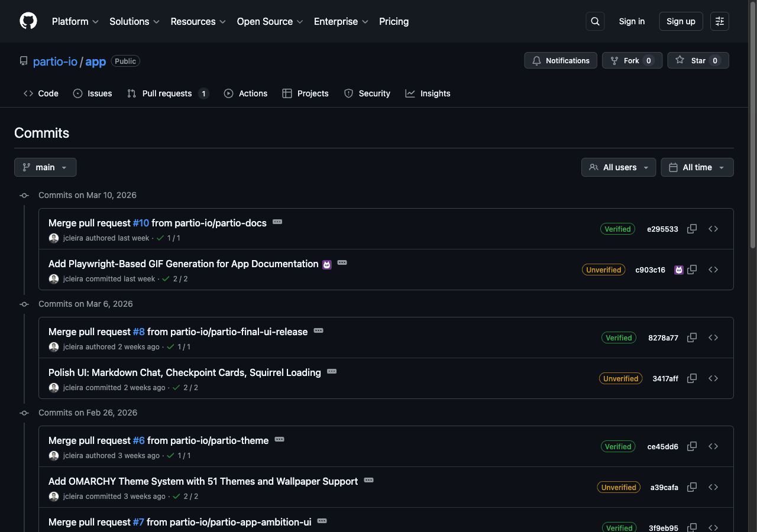Toggle the Verified badge on commit 8278a77
Image resolution: width=757 pixels, height=532 pixels.
[x=619, y=338]
